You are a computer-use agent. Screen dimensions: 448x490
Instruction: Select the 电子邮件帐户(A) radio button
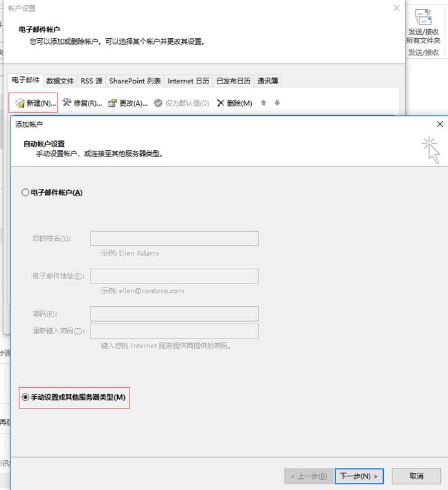pyautogui.click(x=26, y=192)
